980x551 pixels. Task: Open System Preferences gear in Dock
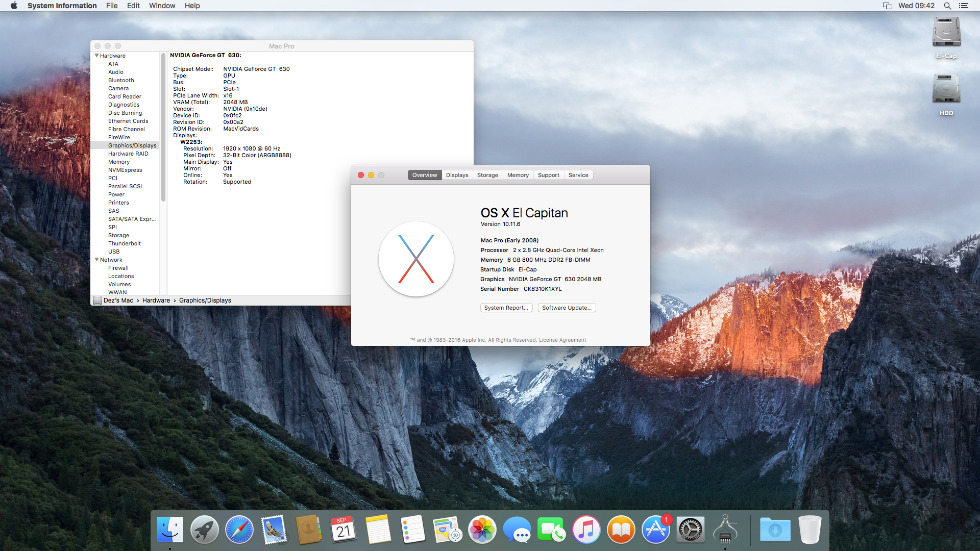[x=690, y=530]
